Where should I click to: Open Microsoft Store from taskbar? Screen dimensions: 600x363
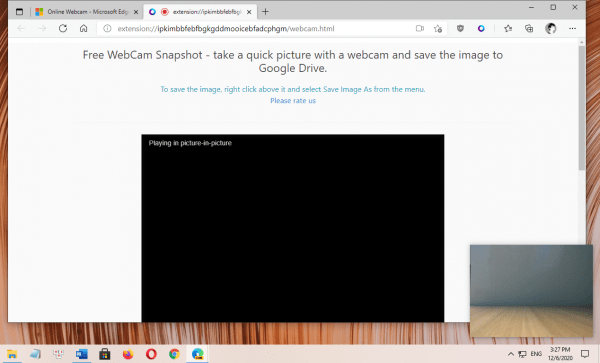click(104, 354)
